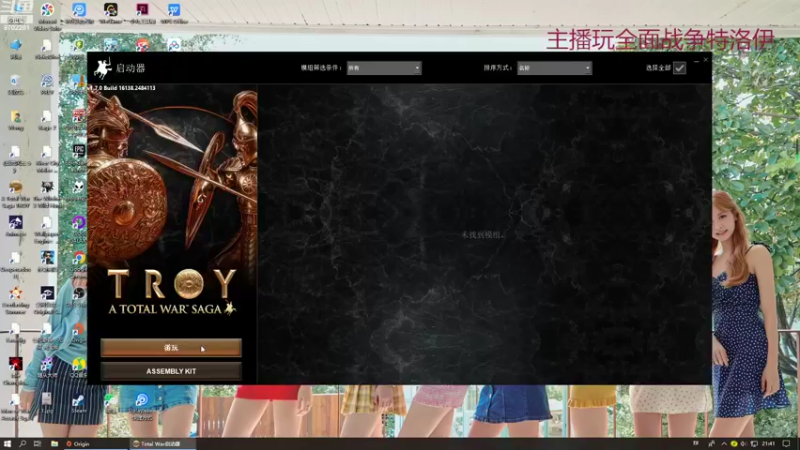Open the Steam desktop shortcut

[78, 403]
